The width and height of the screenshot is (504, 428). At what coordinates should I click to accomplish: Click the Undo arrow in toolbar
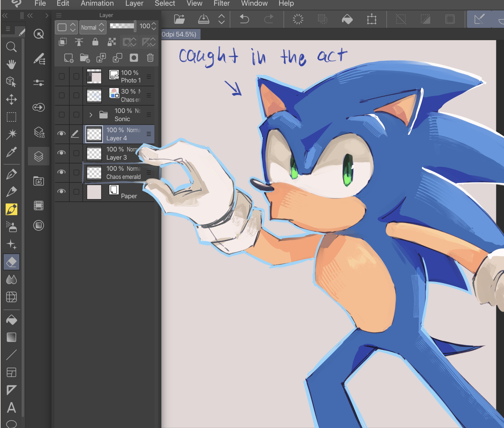[244, 19]
